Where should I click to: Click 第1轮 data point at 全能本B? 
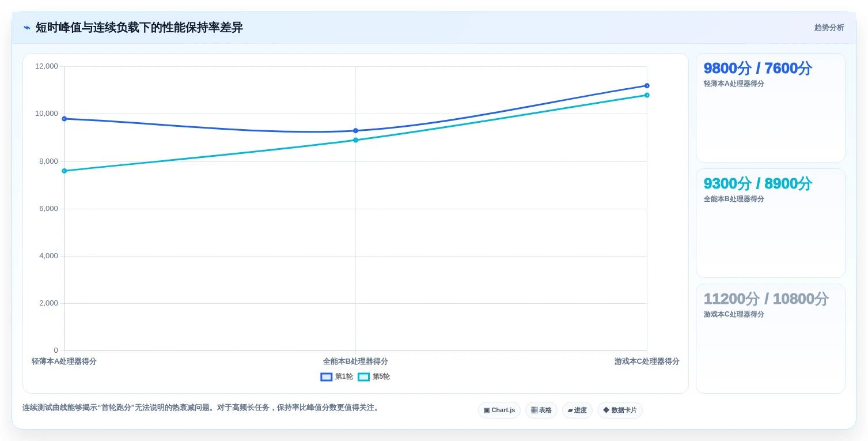click(x=355, y=131)
